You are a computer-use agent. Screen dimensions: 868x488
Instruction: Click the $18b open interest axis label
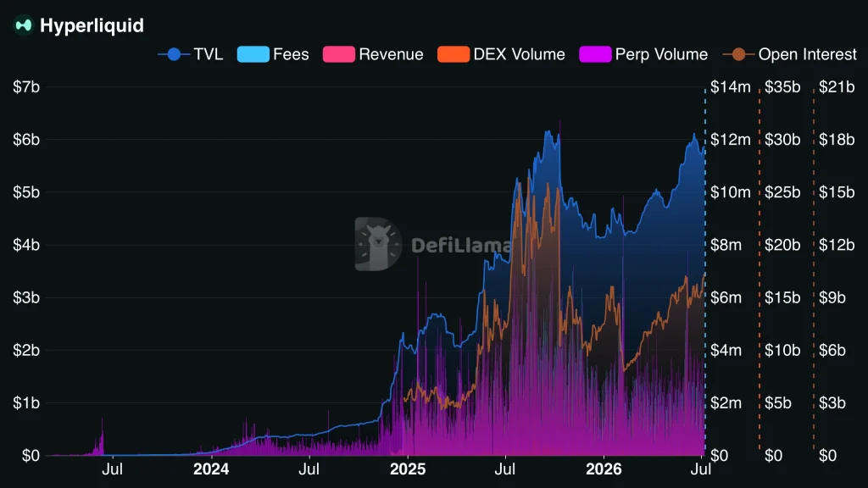(837, 140)
